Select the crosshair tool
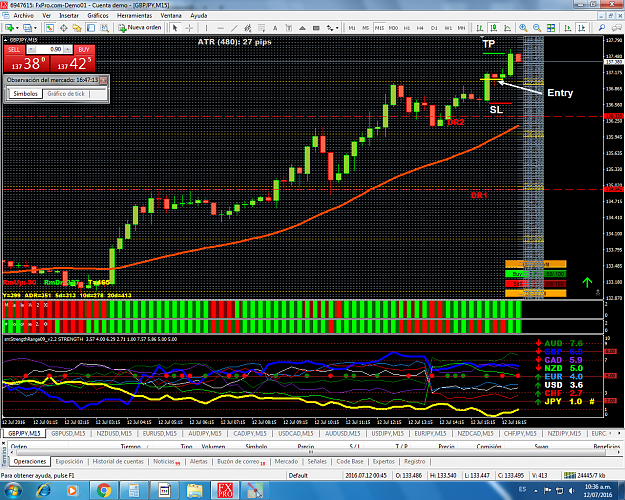The image size is (625, 500). (189, 28)
